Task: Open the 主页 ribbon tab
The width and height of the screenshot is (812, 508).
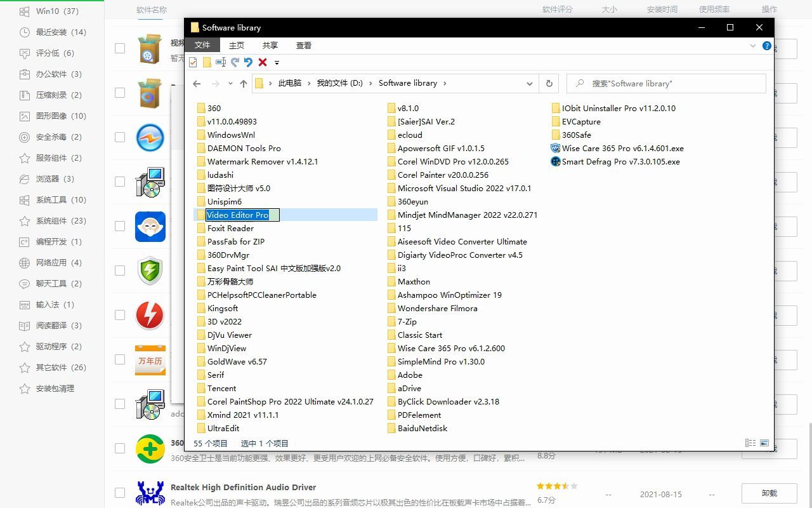Action: click(x=237, y=45)
